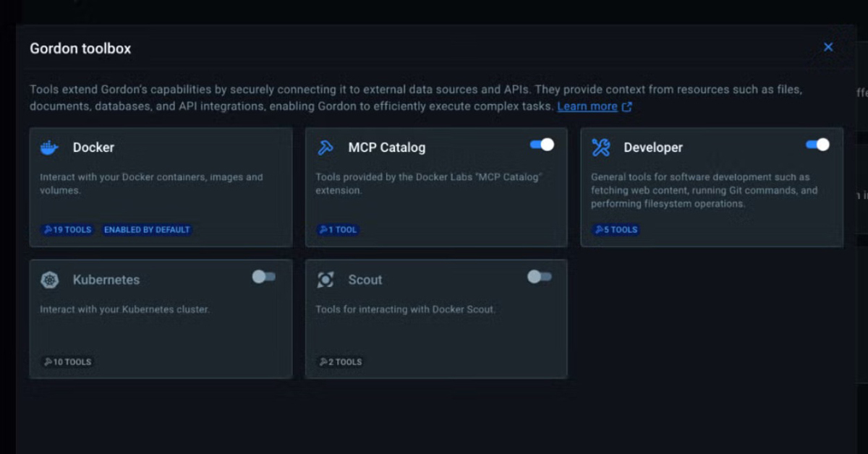Switch on the Scout toggle
This screenshot has width=868, height=454.
(540, 277)
